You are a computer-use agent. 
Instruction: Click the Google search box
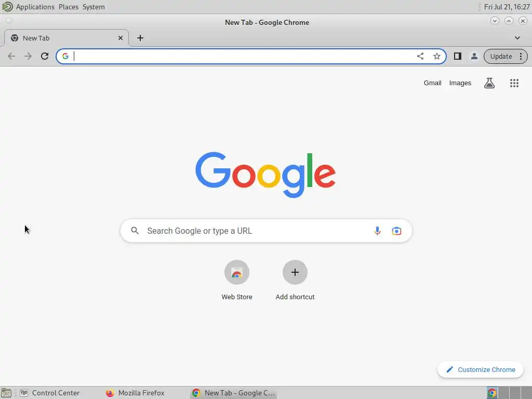point(266,231)
